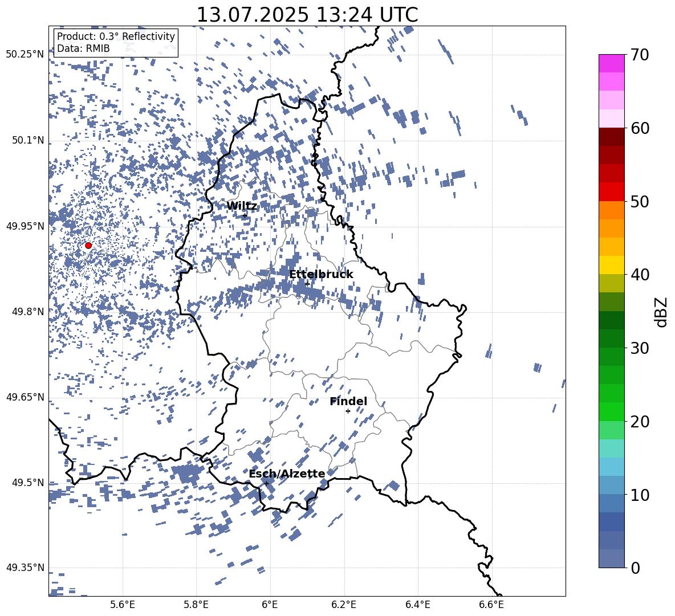Click the 6°E longitude label

click(x=270, y=605)
